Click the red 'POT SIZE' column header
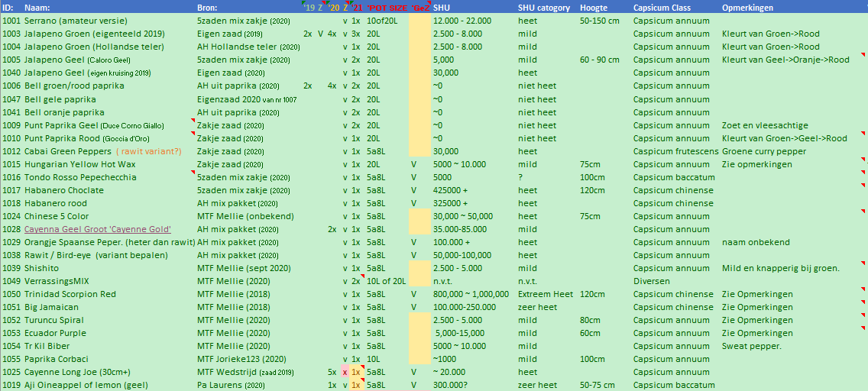868x391 pixels. (x=386, y=8)
